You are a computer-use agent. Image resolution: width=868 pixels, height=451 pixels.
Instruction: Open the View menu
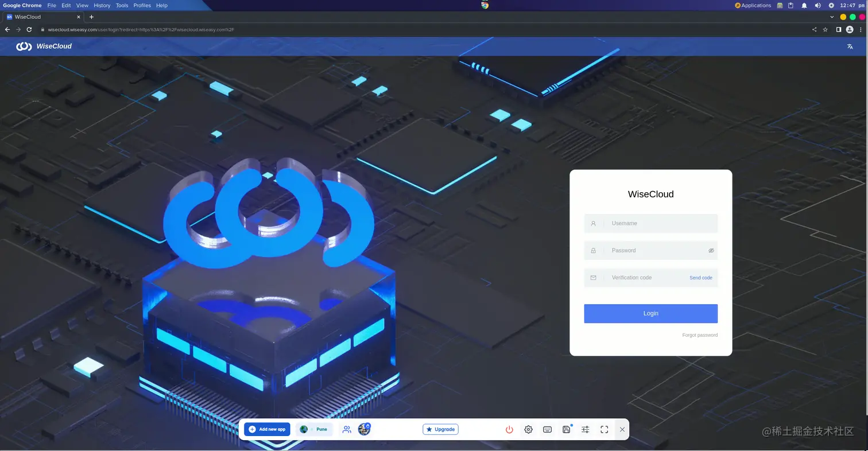click(x=82, y=5)
